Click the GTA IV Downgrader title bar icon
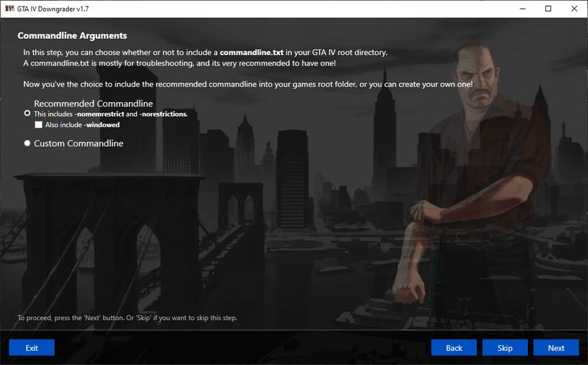588x365 pixels. [x=10, y=9]
